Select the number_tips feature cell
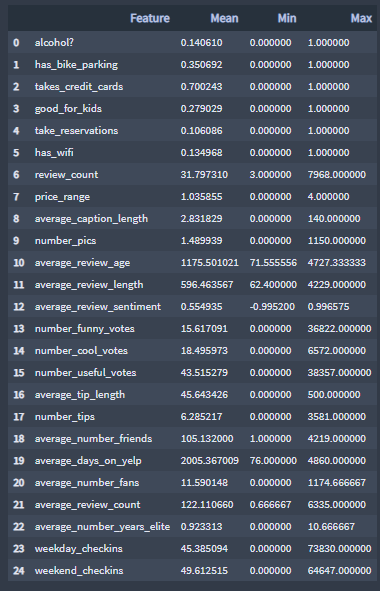The image size is (380, 591). (65, 416)
